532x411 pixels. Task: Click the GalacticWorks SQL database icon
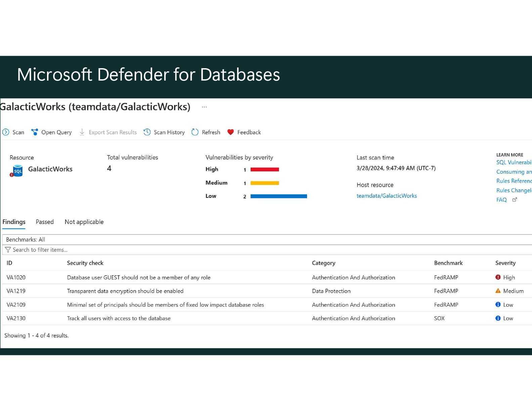click(x=16, y=171)
